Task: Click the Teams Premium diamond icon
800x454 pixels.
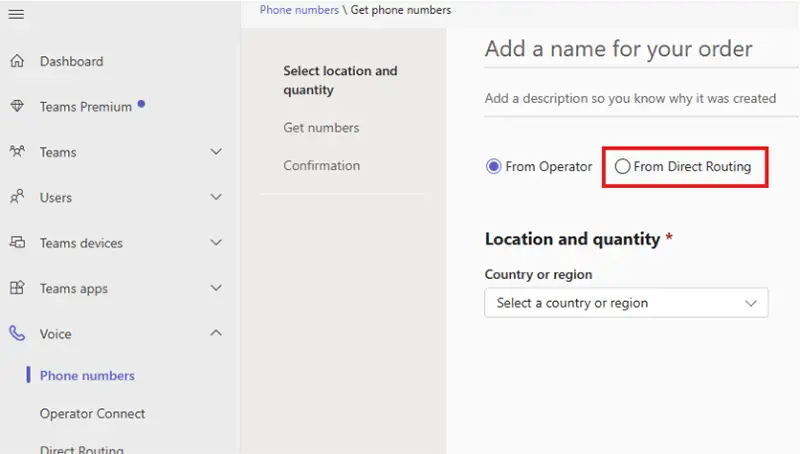Action: [17, 106]
